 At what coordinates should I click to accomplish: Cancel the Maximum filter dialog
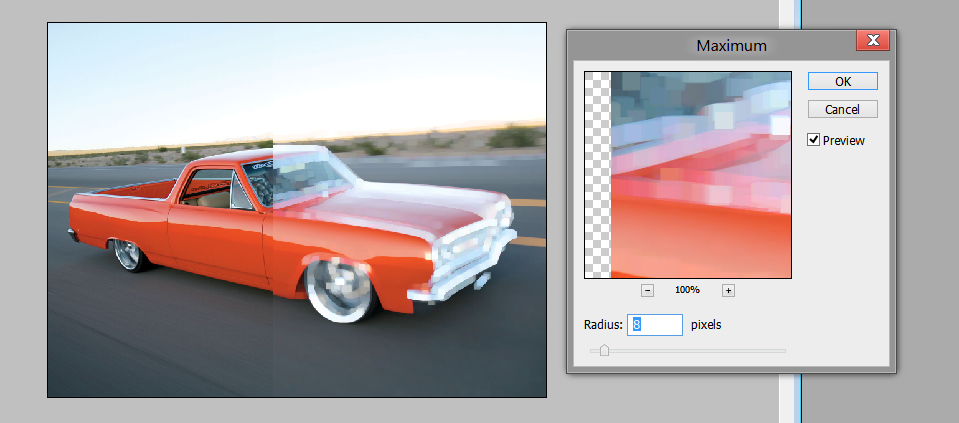(x=842, y=109)
